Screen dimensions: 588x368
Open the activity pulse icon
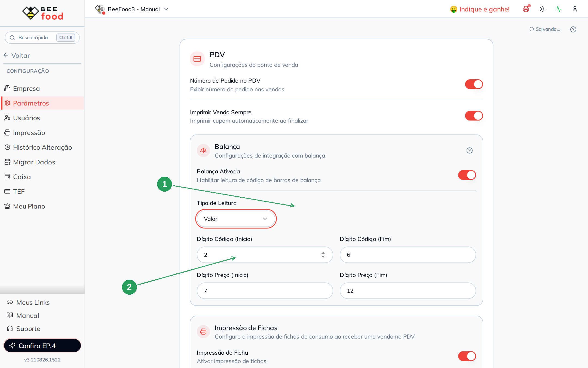tap(559, 9)
